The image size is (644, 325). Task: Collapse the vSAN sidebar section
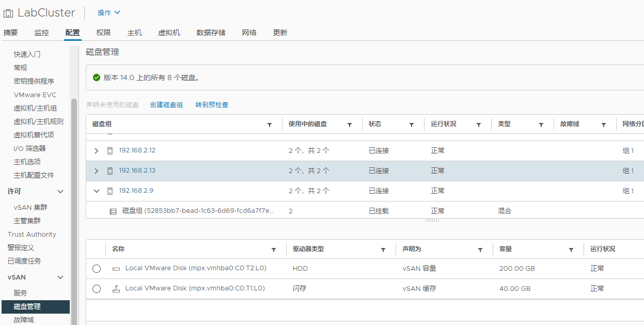[60, 277]
